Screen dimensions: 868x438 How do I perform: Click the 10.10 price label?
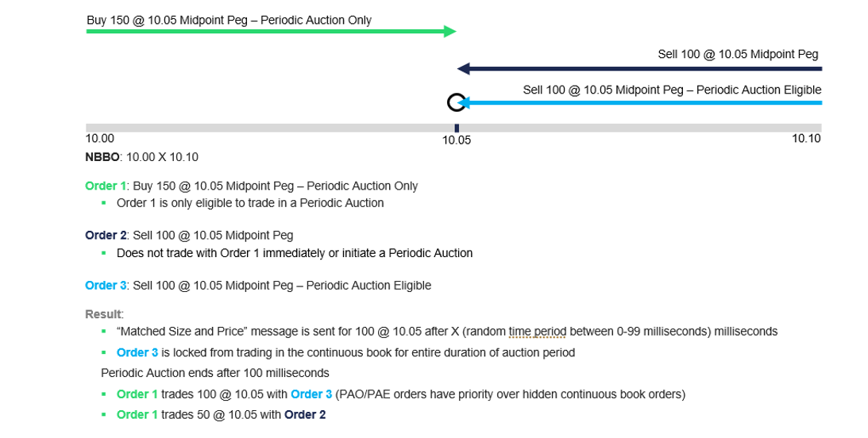(806, 138)
